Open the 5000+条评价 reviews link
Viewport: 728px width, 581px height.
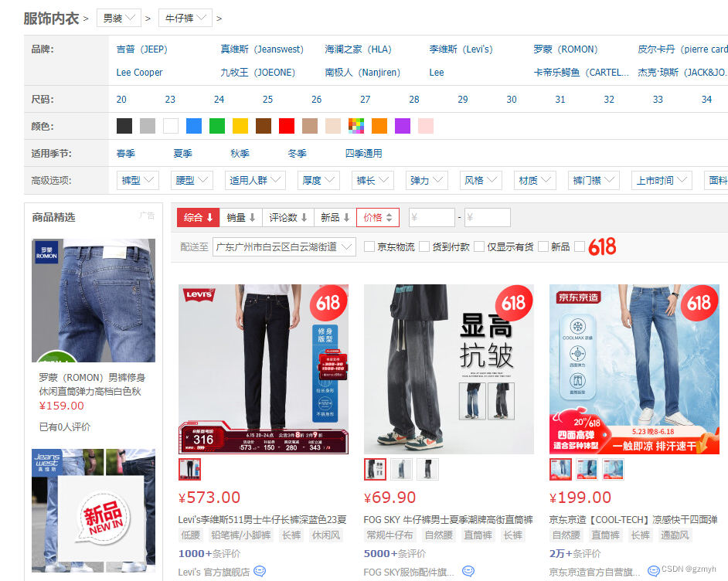[395, 554]
